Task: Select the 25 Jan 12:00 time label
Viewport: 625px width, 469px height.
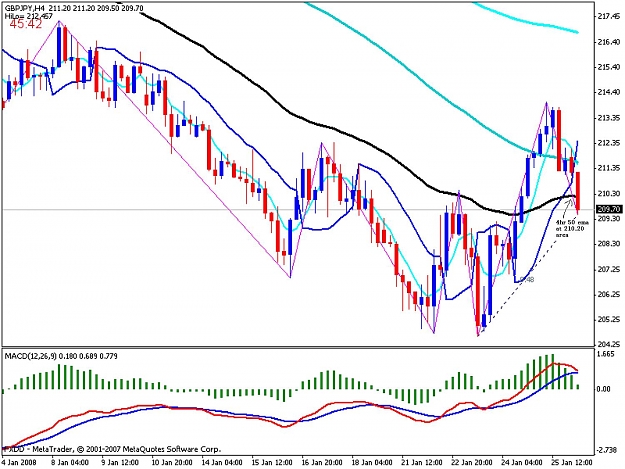Action: tap(572, 463)
